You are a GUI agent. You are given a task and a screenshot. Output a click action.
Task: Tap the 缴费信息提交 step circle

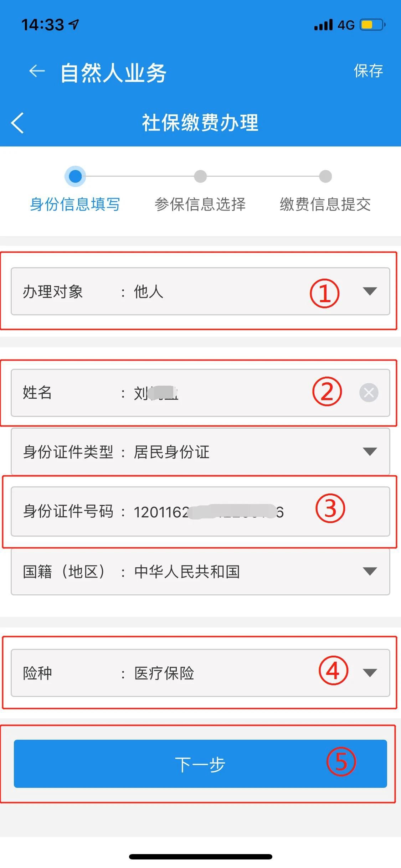[325, 176]
